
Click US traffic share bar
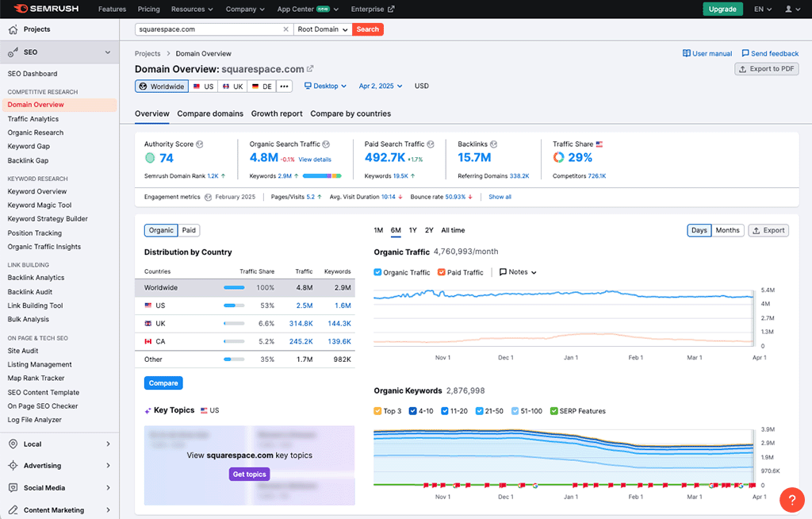point(234,306)
